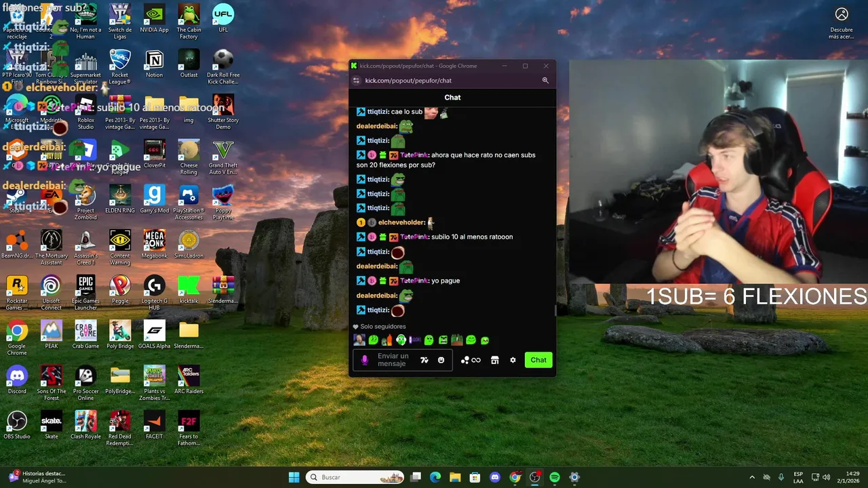Insert the streamer face emote from quick bar
868x488 pixels.
[359, 340]
